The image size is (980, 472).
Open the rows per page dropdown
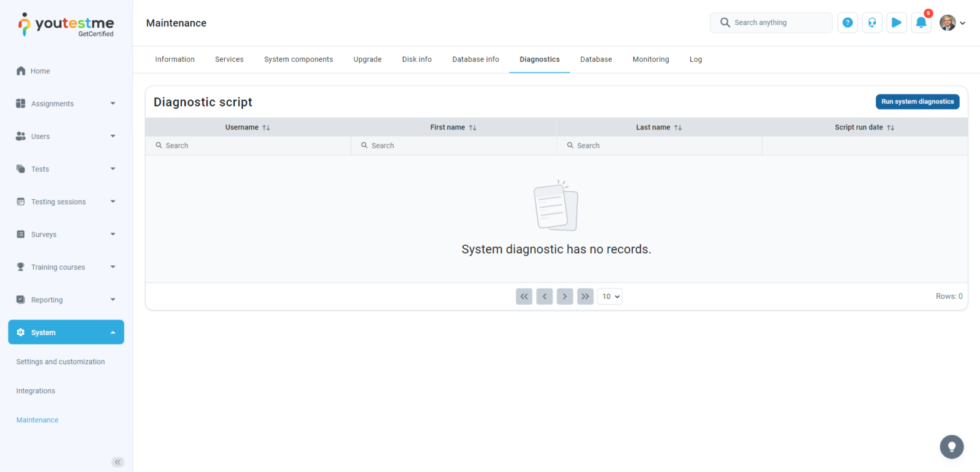pyautogui.click(x=610, y=297)
